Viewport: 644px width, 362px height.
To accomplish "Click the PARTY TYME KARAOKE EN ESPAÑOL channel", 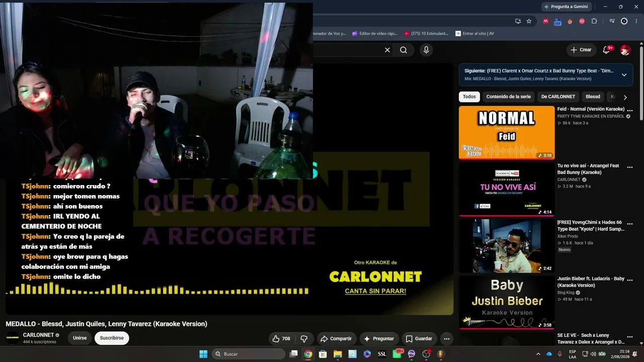I will [x=591, y=116].
